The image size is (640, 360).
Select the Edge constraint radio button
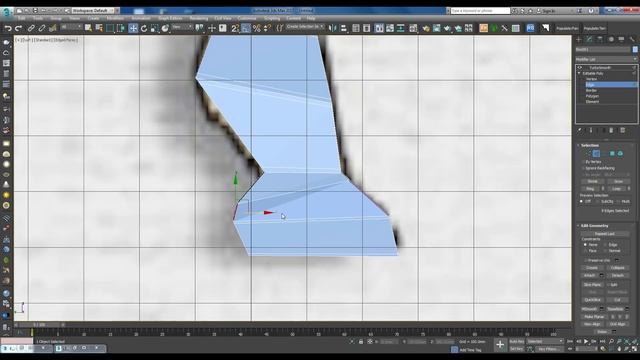coord(605,245)
